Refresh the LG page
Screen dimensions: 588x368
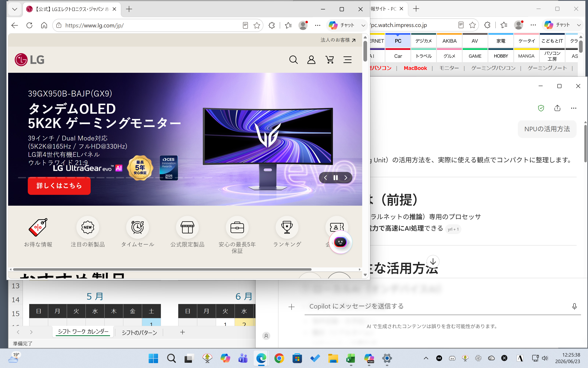(29, 25)
